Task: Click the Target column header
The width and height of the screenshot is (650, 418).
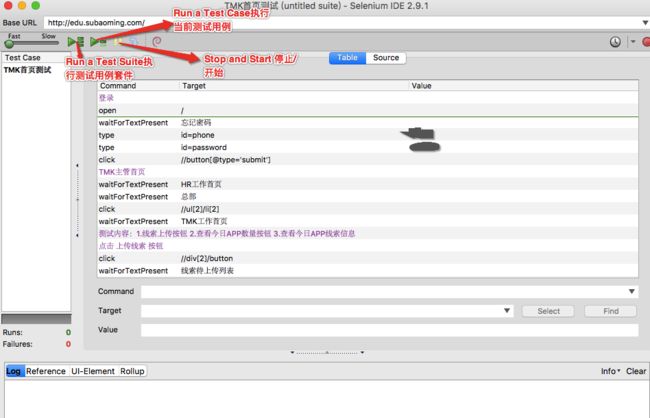Action: (295, 86)
